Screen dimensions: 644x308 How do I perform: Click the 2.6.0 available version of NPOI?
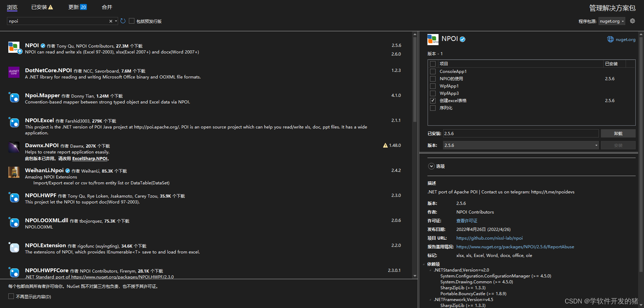pos(396,54)
